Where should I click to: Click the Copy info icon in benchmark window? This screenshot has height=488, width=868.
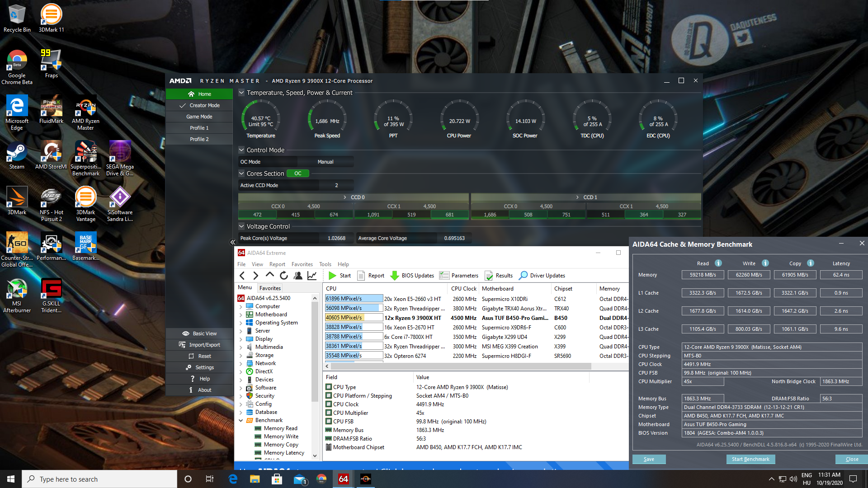tap(811, 263)
